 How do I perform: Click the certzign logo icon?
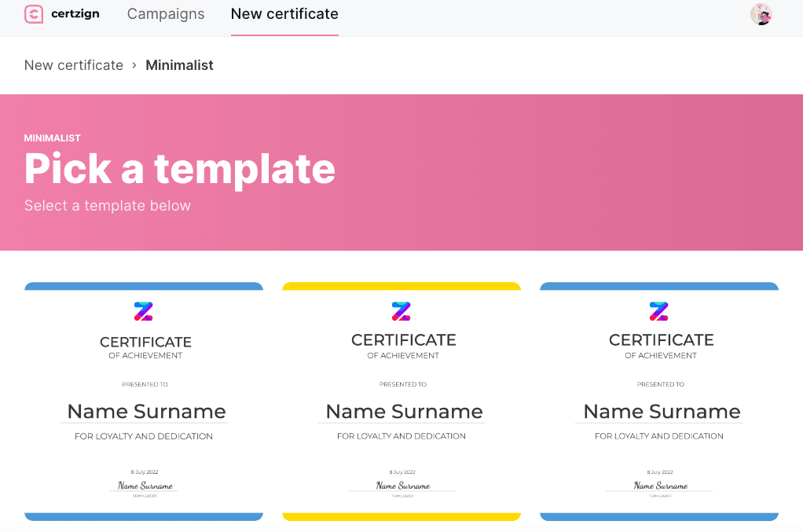(34, 14)
